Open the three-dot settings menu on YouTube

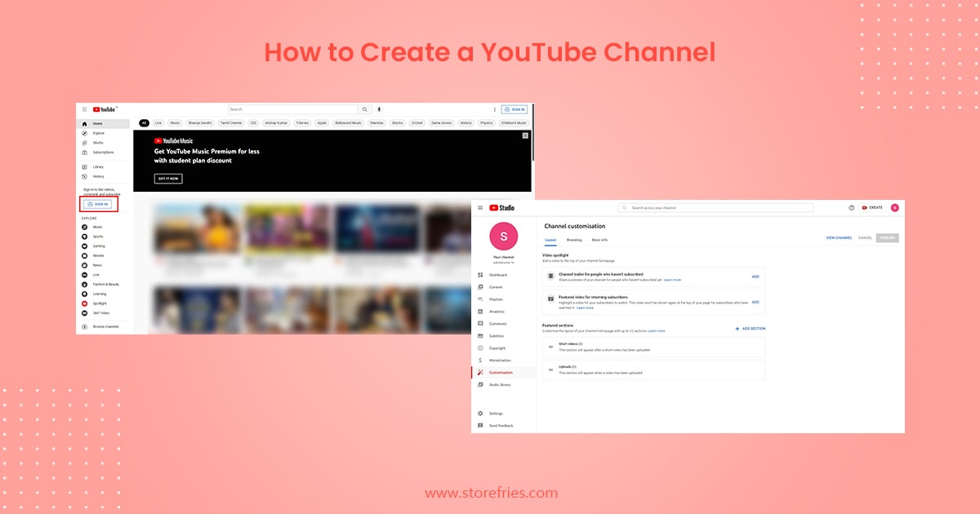pyautogui.click(x=494, y=109)
